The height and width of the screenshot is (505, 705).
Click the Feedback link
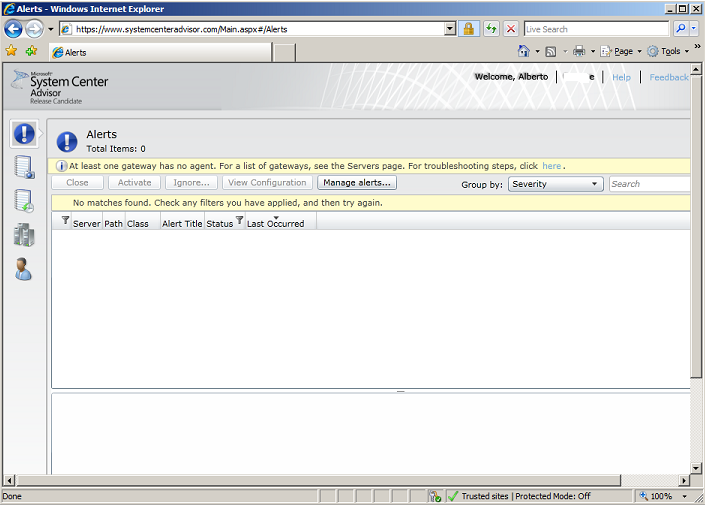tap(669, 77)
